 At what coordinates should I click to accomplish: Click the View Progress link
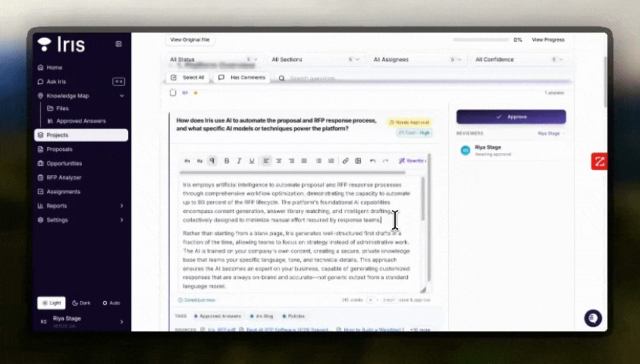click(547, 39)
